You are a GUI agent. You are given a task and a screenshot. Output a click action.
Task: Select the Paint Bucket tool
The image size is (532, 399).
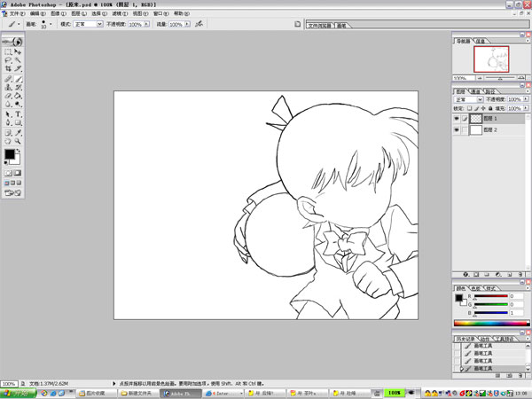point(18,96)
